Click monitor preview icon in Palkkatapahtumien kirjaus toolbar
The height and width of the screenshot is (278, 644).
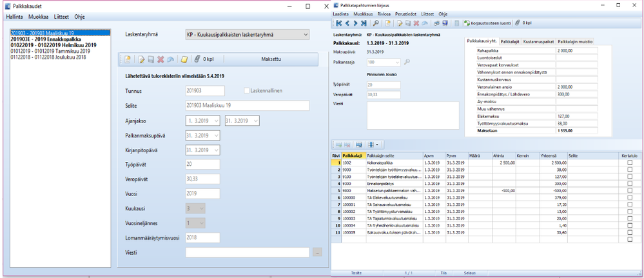[445, 23]
